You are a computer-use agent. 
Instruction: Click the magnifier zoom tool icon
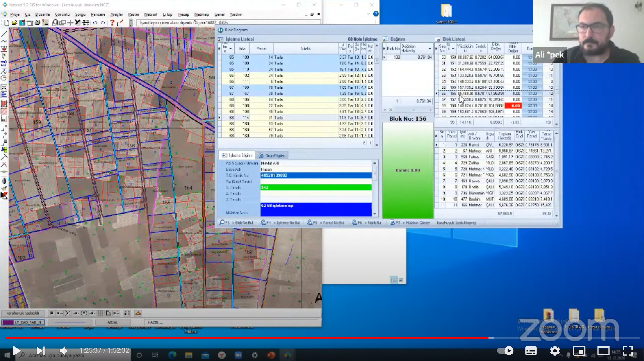pyautogui.click(x=56, y=23)
